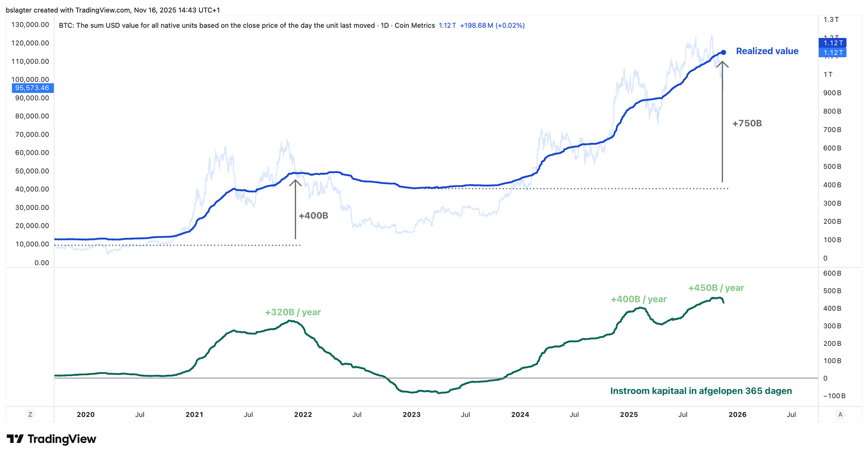The image size is (868, 456).
Task: Click the +400B upward arrow head
Action: point(296,183)
